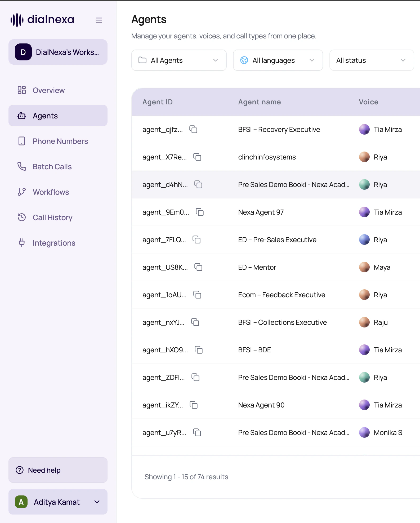Open Nexa Agent 90
The height and width of the screenshot is (523, 420).
(261, 405)
